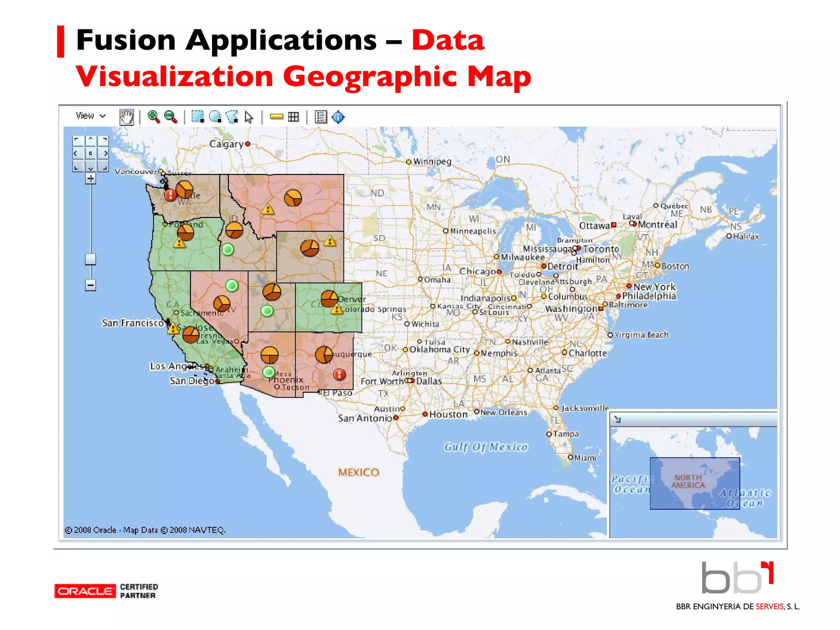This screenshot has height=630, width=840.
Task: Click the green status dot in Utah
Action: coord(267,311)
